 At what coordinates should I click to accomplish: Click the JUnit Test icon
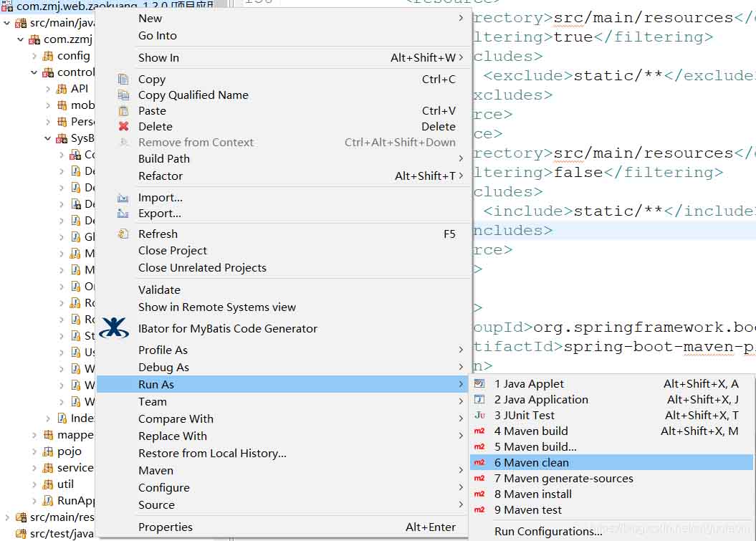(480, 416)
